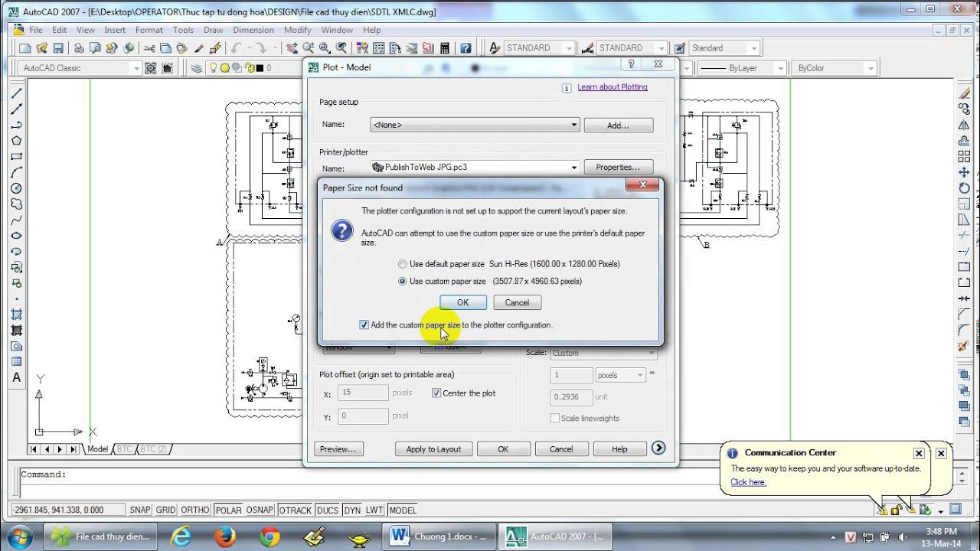Select the Revision Cloud tool
980x551 pixels.
[16, 204]
